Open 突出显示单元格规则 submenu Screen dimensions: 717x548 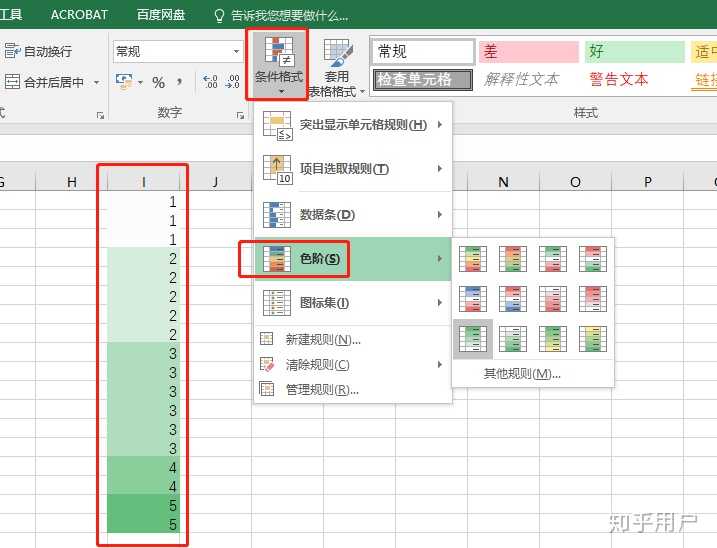coord(353,125)
